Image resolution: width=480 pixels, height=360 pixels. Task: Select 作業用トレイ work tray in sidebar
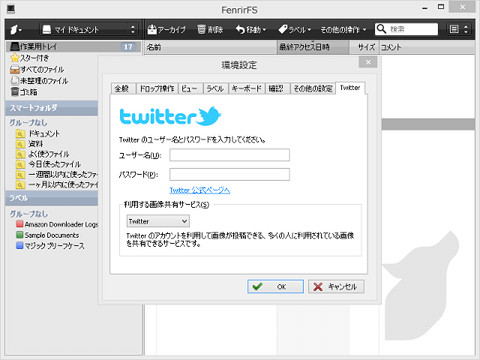pos(72,46)
